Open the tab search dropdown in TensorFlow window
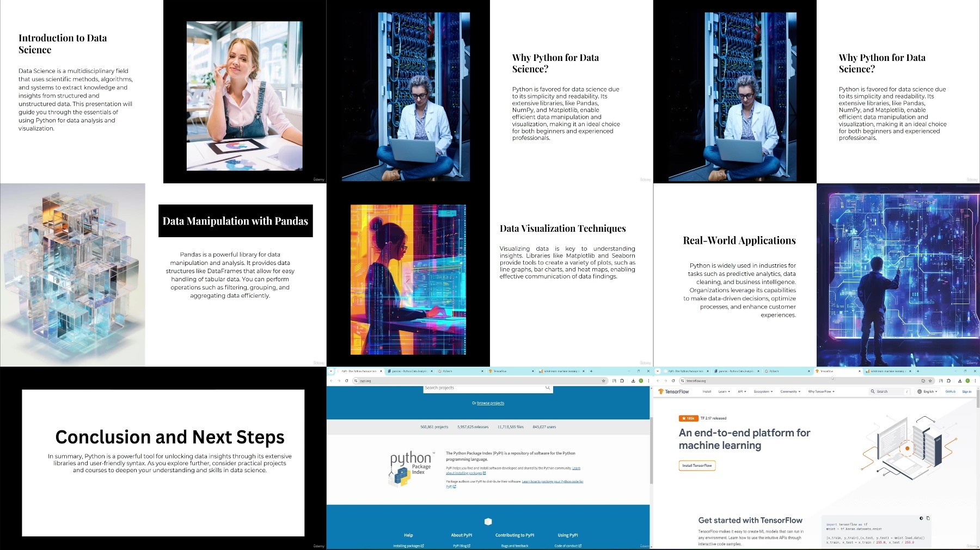This screenshot has height=550, width=980. 658,371
